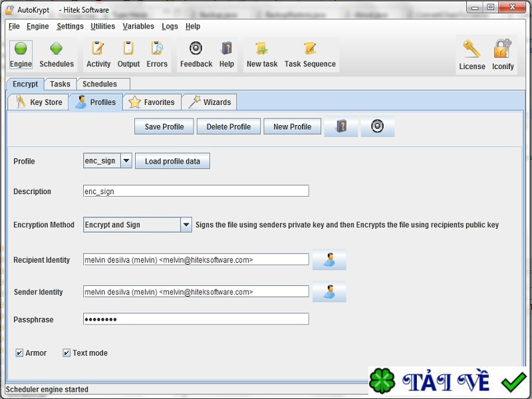The image size is (532, 399).
Task: Open the Key Store sub-tab
Action: pos(39,102)
